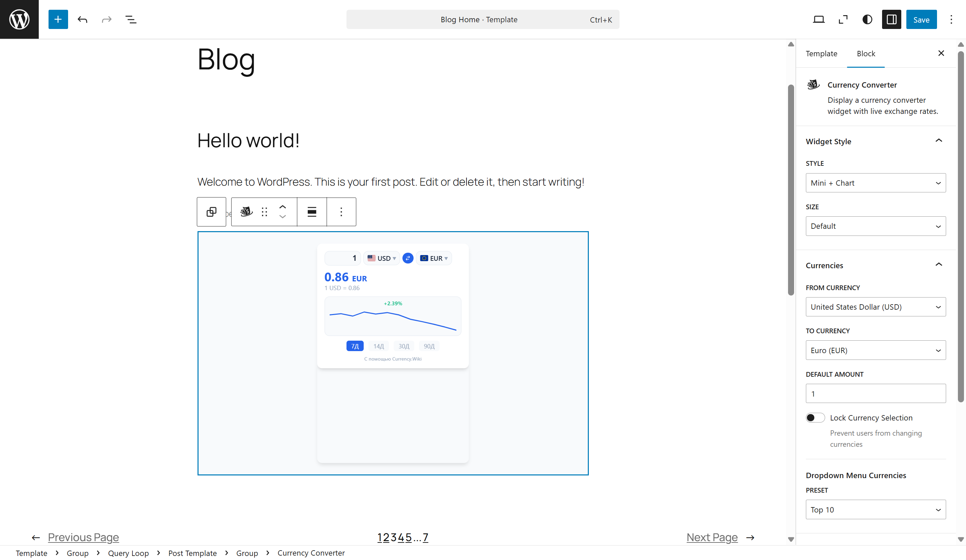
Task: Click the Undo arrow
Action: [x=83, y=19]
